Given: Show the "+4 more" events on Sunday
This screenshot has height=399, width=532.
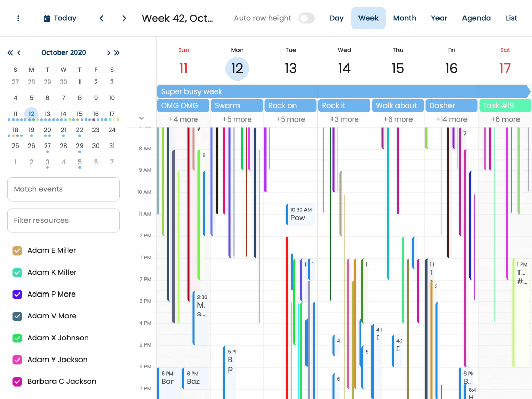Looking at the screenshot, I should 183,119.
